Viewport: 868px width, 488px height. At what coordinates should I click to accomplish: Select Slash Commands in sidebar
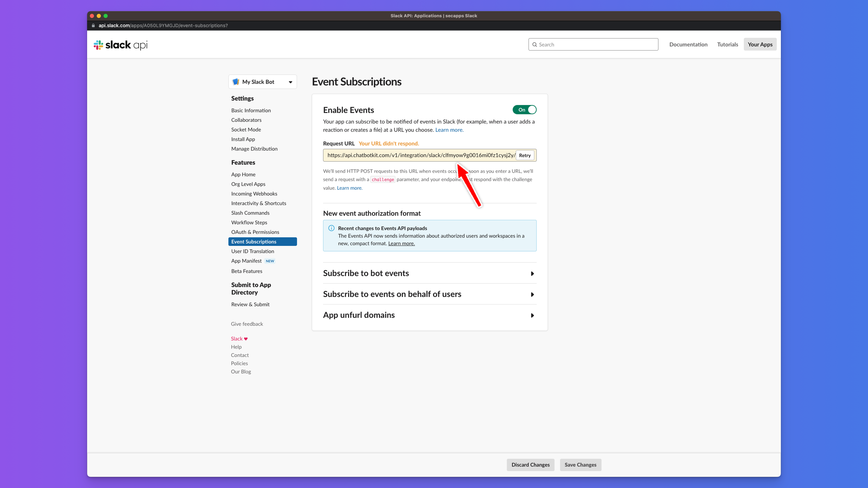(250, 213)
